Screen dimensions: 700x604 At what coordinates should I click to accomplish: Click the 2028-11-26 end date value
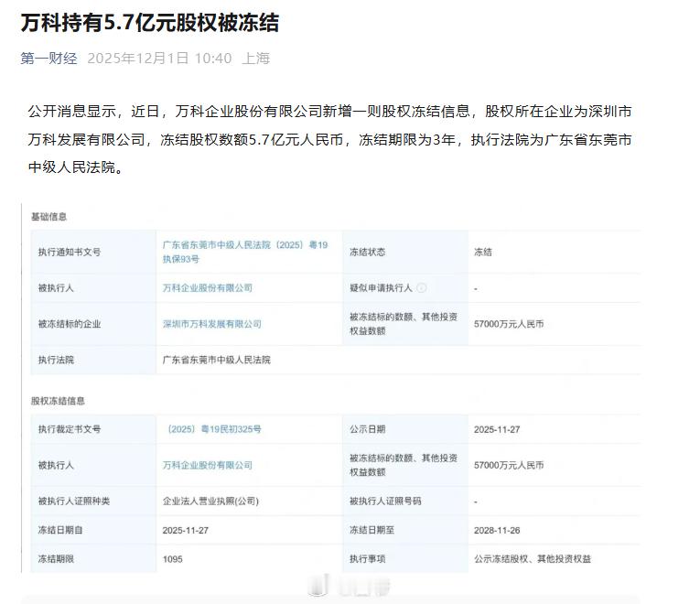click(x=497, y=531)
